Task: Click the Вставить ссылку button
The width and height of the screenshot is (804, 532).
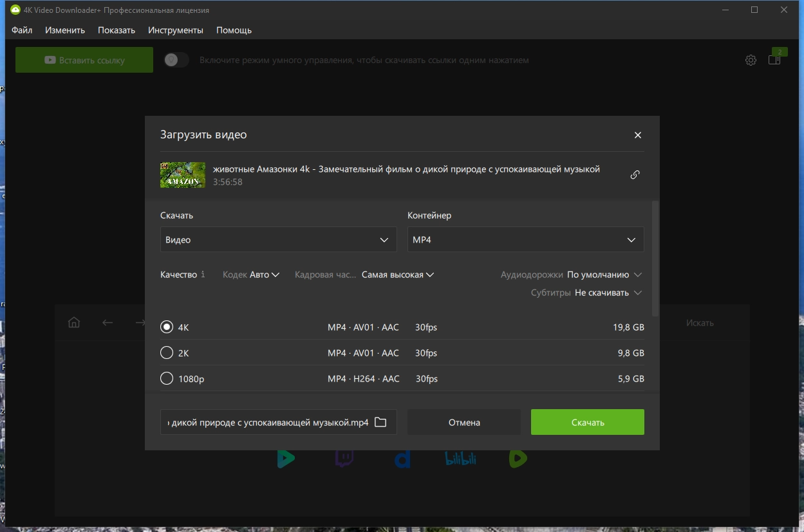Action: tap(84, 60)
